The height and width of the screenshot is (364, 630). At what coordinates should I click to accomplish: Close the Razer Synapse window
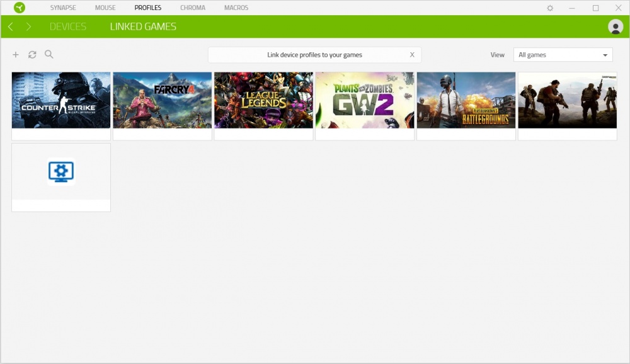[x=619, y=8]
